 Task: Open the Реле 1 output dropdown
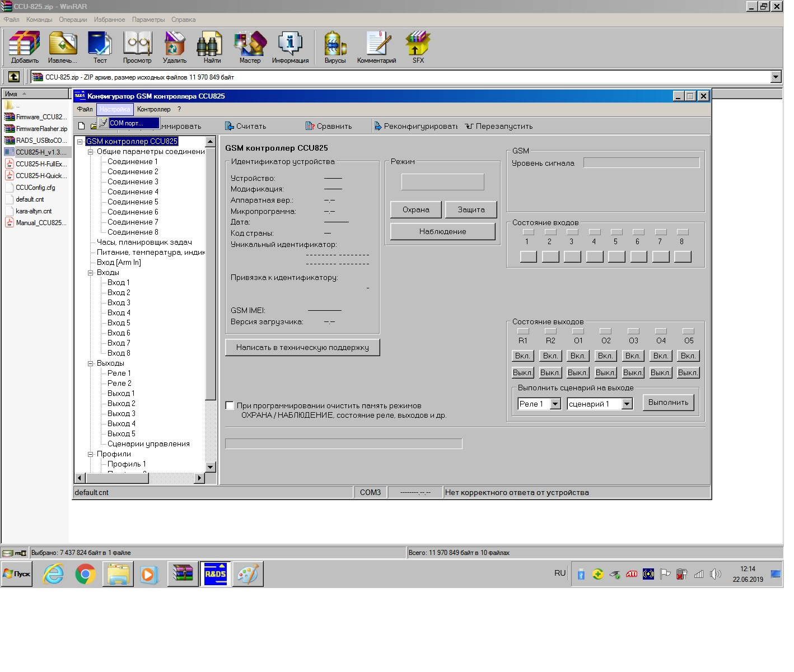tap(555, 404)
